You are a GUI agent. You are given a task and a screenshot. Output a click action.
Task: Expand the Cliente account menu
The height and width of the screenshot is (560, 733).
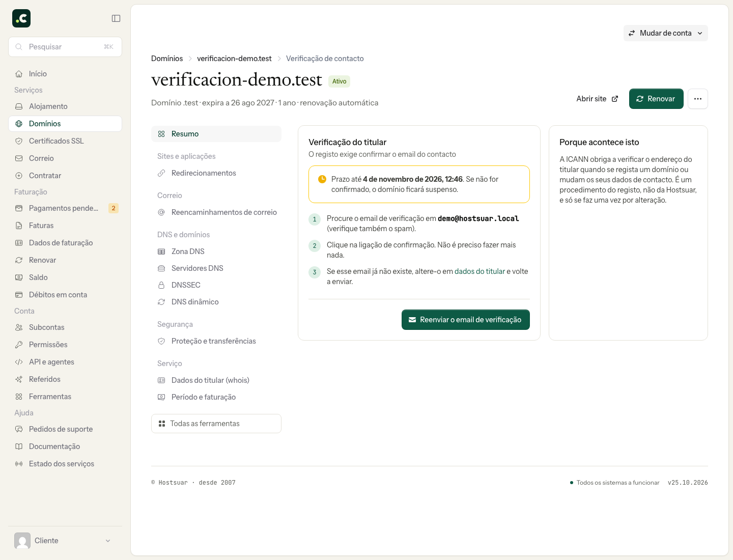point(65,541)
